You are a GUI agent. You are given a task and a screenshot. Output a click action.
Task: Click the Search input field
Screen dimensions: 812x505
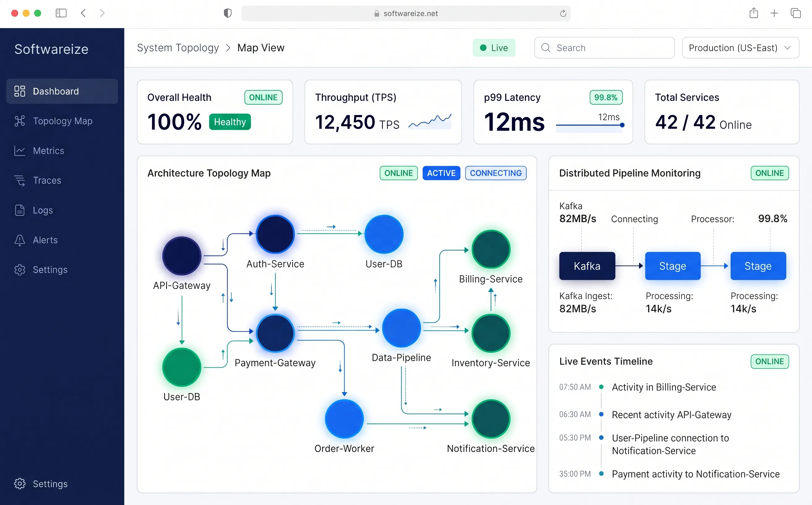604,48
